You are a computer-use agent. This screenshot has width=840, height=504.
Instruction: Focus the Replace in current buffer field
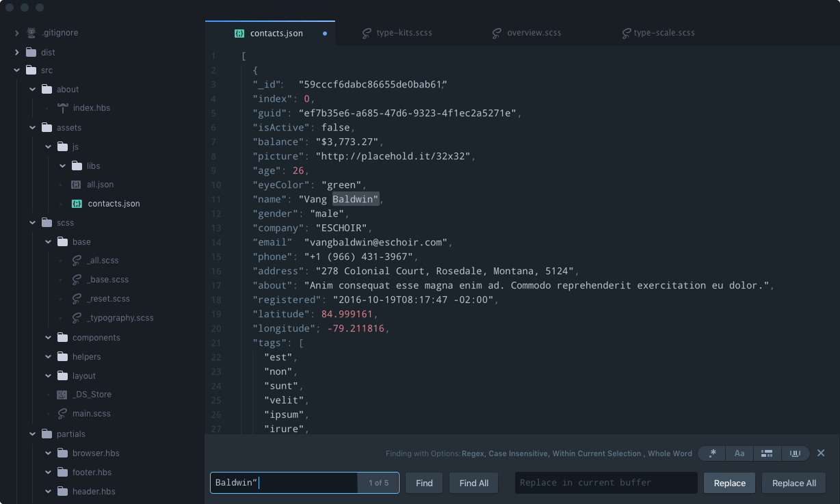tap(606, 483)
